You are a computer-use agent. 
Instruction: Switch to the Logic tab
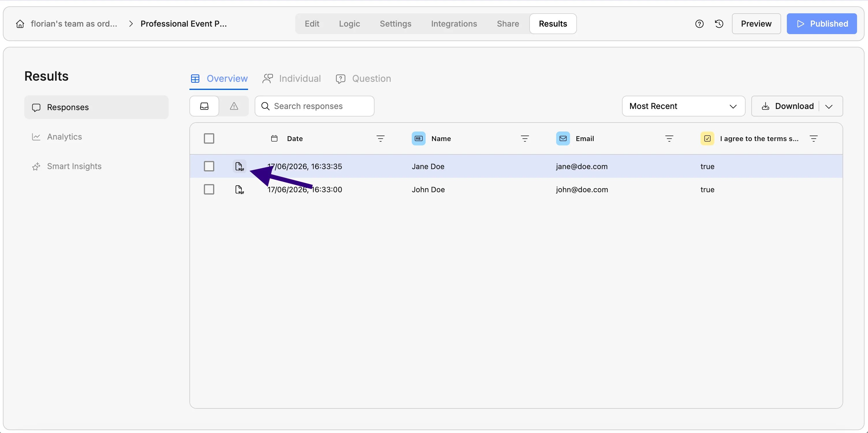point(349,24)
